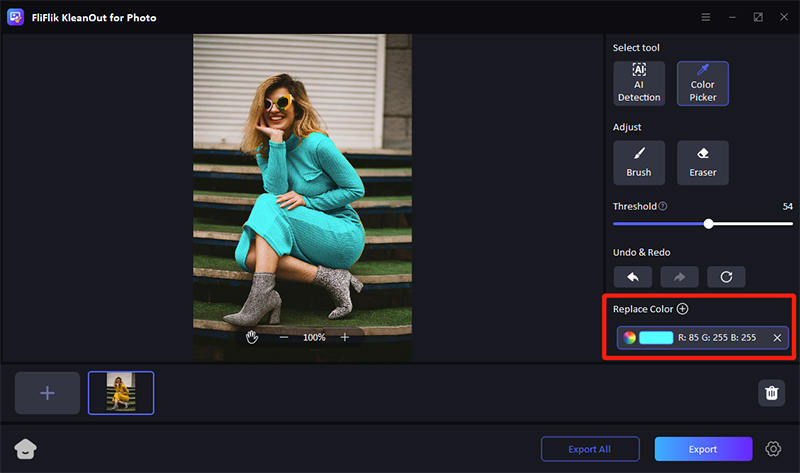The height and width of the screenshot is (473, 800).
Task: Click the Undo arrow button
Action: tap(632, 277)
